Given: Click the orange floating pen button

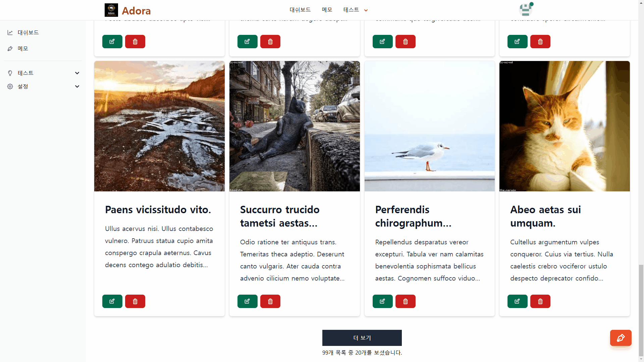Looking at the screenshot, I should [x=621, y=338].
